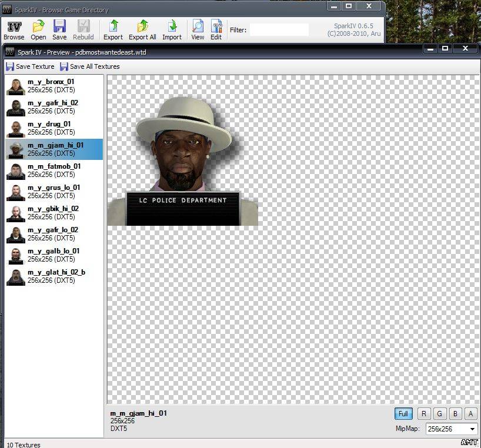Close the SparkIV Browse Game Directory window
The height and width of the screenshot is (448, 481).
coord(369,6)
